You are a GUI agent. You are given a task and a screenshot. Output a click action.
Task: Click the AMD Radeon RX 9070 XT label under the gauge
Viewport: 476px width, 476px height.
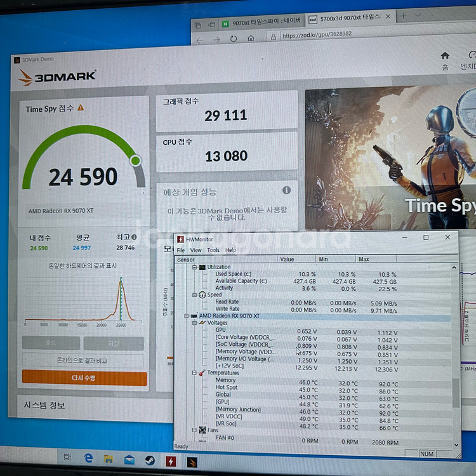[61, 211]
